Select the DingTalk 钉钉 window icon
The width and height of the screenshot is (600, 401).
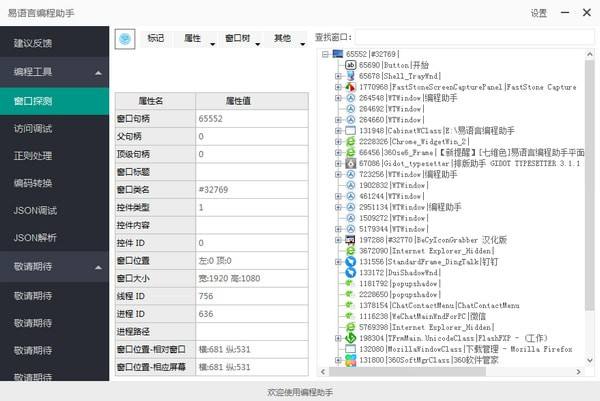pos(351,262)
